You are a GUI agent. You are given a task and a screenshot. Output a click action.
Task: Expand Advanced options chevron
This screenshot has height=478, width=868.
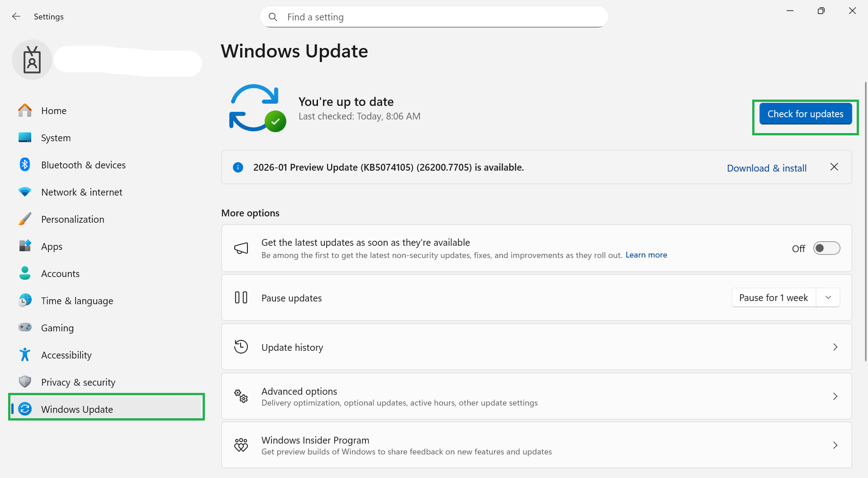(835, 396)
